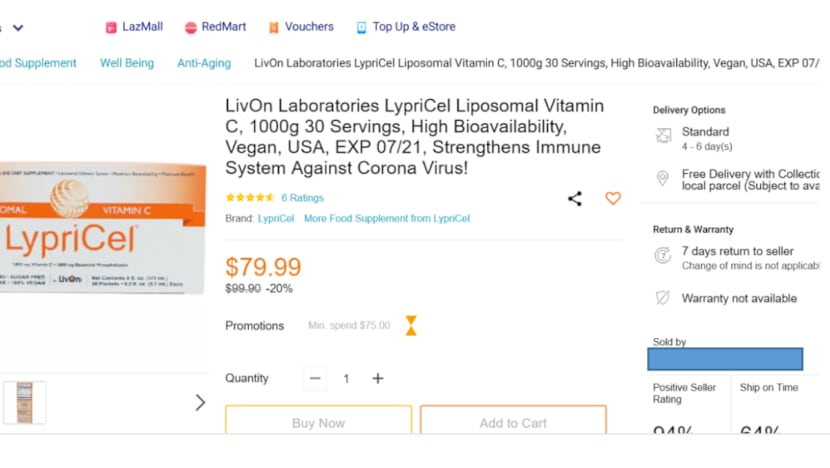Open the Anti-Aging breadcrumb category
The height and width of the screenshot is (468, 830).
pyautogui.click(x=204, y=63)
